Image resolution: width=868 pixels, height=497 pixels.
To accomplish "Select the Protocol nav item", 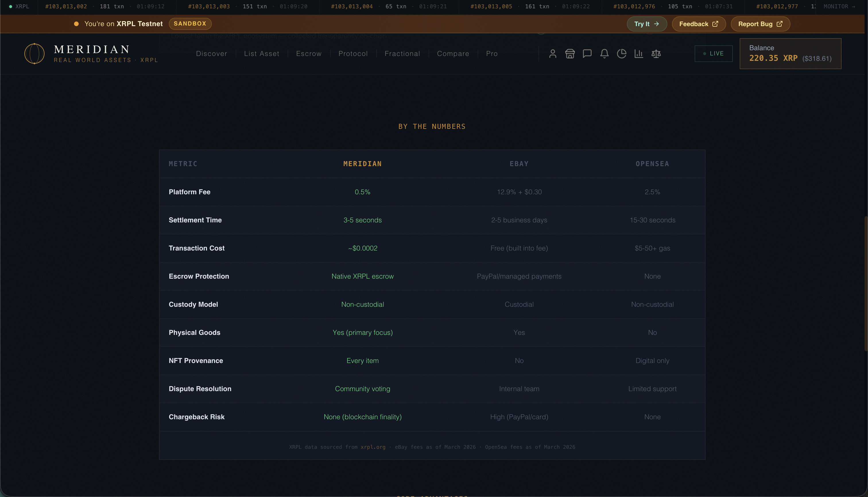I will (x=353, y=54).
